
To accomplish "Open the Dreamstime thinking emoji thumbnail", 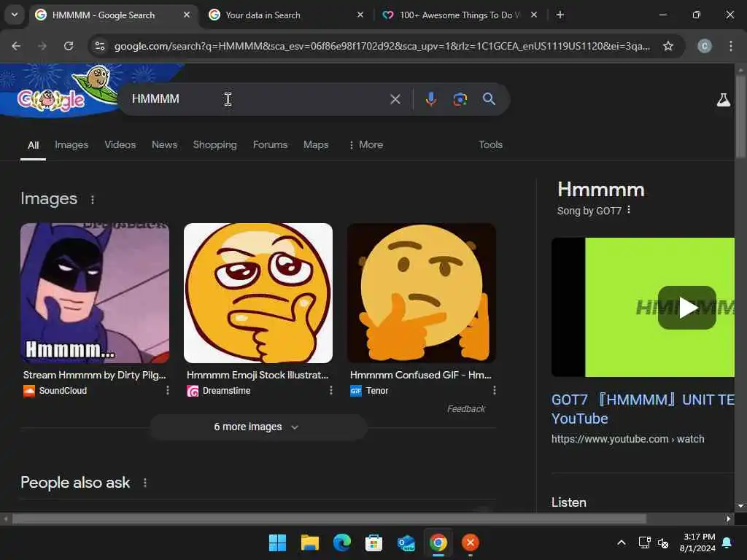I will point(258,293).
